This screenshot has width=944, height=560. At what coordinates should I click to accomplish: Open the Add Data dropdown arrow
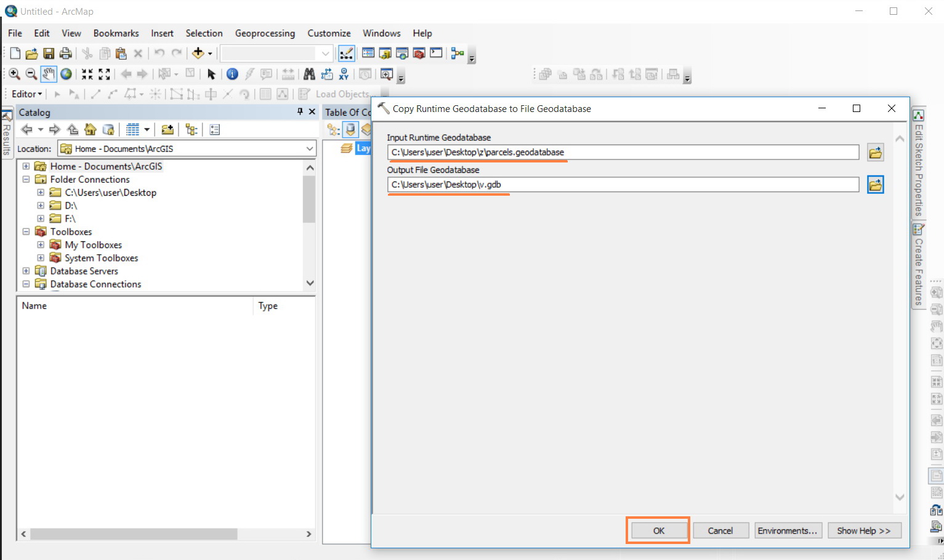[x=210, y=54]
